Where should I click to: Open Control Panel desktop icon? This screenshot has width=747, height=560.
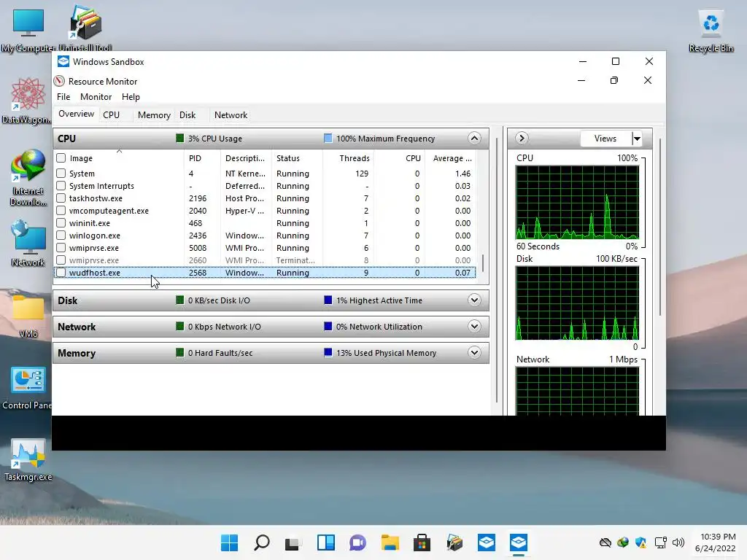[x=27, y=388]
